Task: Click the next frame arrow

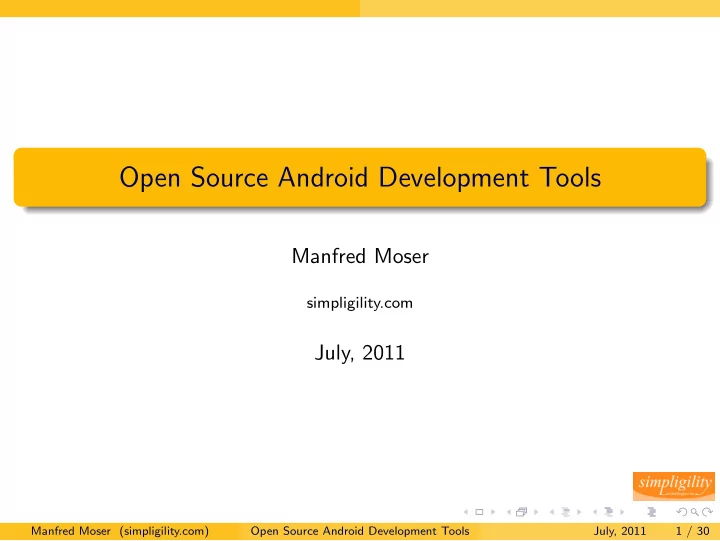Action: coord(536,512)
